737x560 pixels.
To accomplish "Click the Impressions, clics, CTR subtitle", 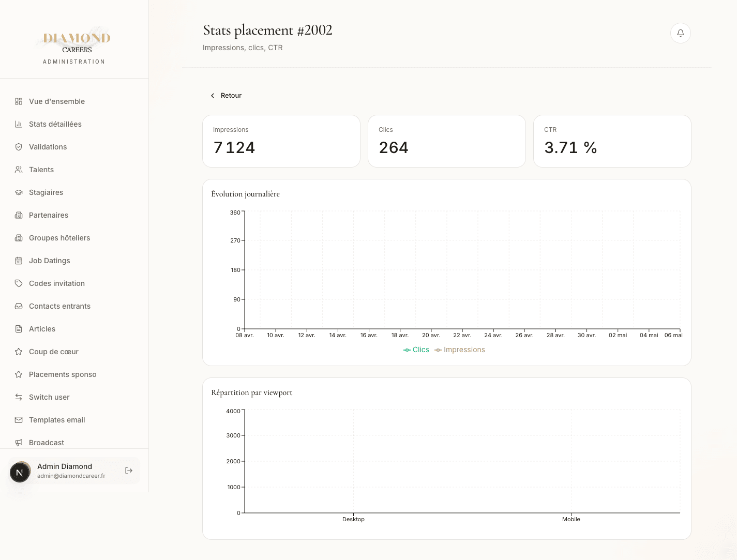I will [x=243, y=48].
